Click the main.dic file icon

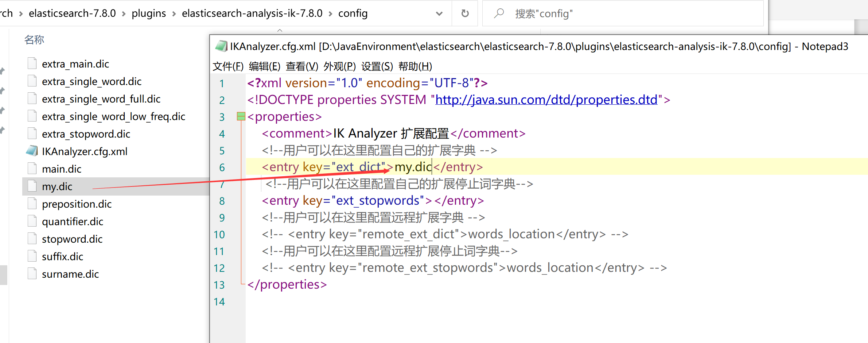(32, 169)
